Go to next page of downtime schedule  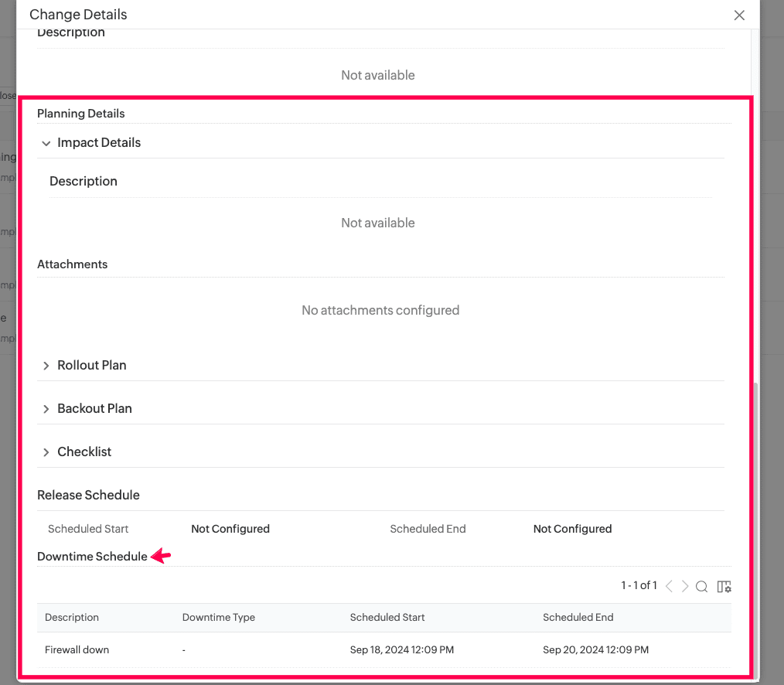685,587
